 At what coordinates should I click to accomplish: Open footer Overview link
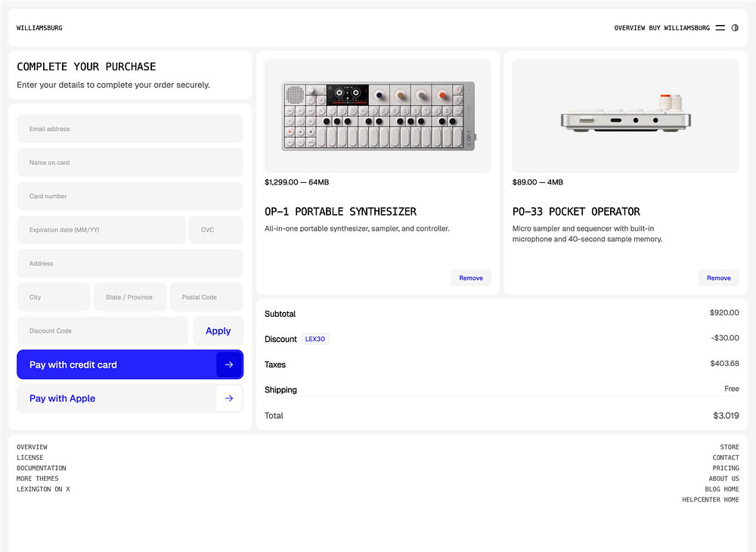(32, 447)
